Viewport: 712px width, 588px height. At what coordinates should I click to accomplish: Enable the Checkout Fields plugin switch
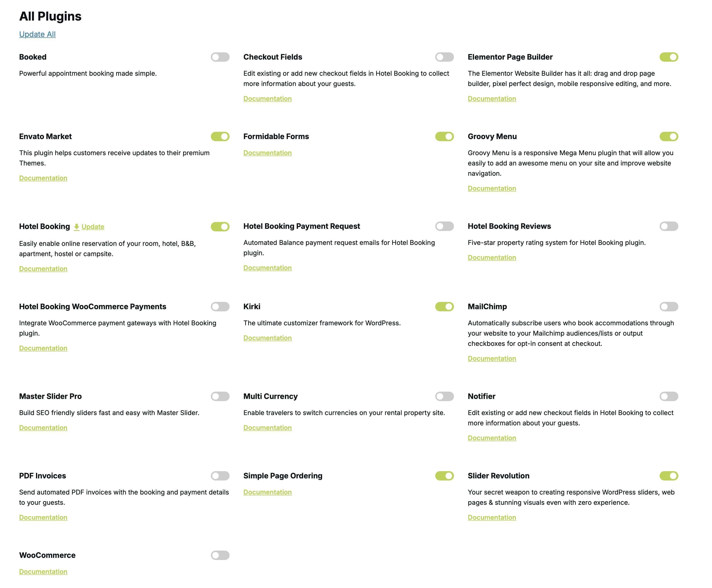point(444,57)
